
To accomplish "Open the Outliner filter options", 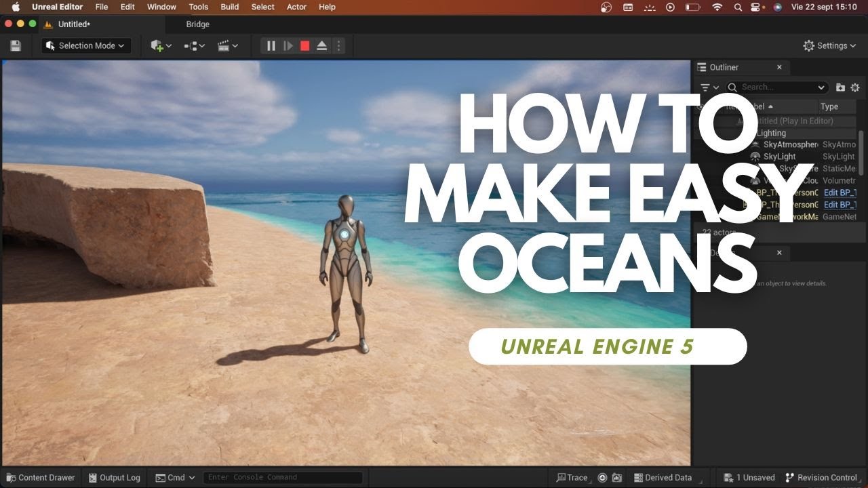I will pos(709,87).
